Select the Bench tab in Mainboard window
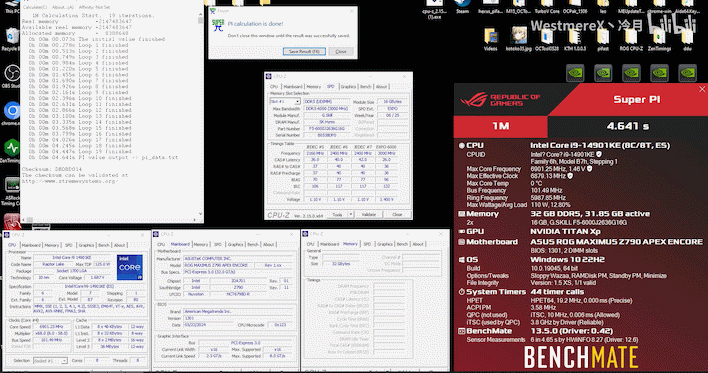Screen dimensions: 708x373 point(253,244)
